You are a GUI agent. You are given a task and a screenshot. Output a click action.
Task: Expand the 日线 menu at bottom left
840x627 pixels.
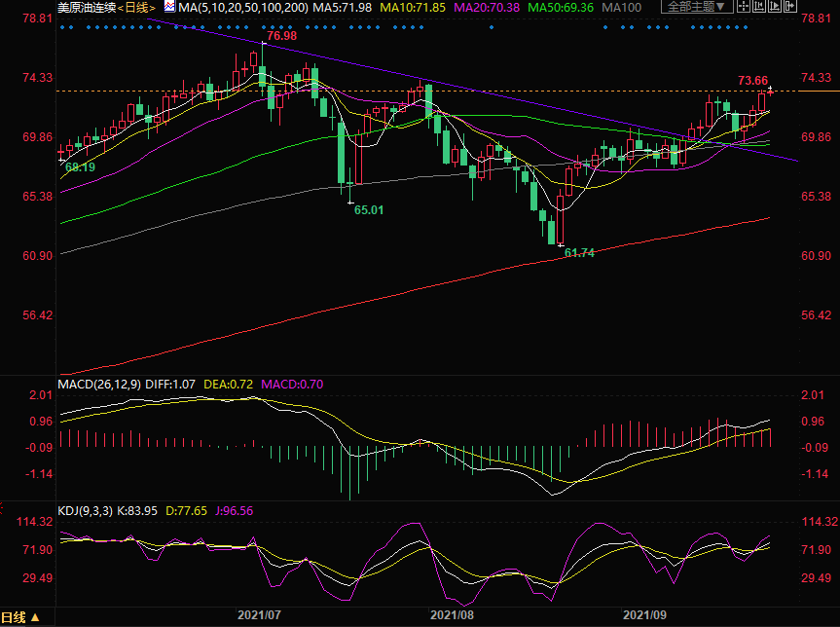[x=19, y=618]
